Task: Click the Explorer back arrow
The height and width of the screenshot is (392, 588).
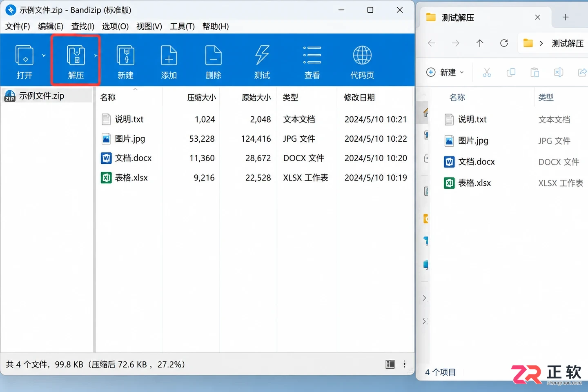Action: coord(432,43)
